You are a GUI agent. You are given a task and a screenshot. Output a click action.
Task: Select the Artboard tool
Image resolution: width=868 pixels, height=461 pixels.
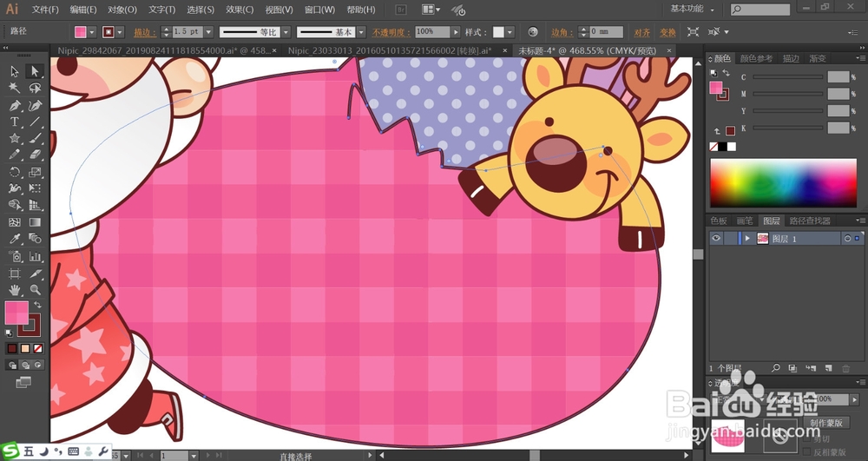coord(15,273)
